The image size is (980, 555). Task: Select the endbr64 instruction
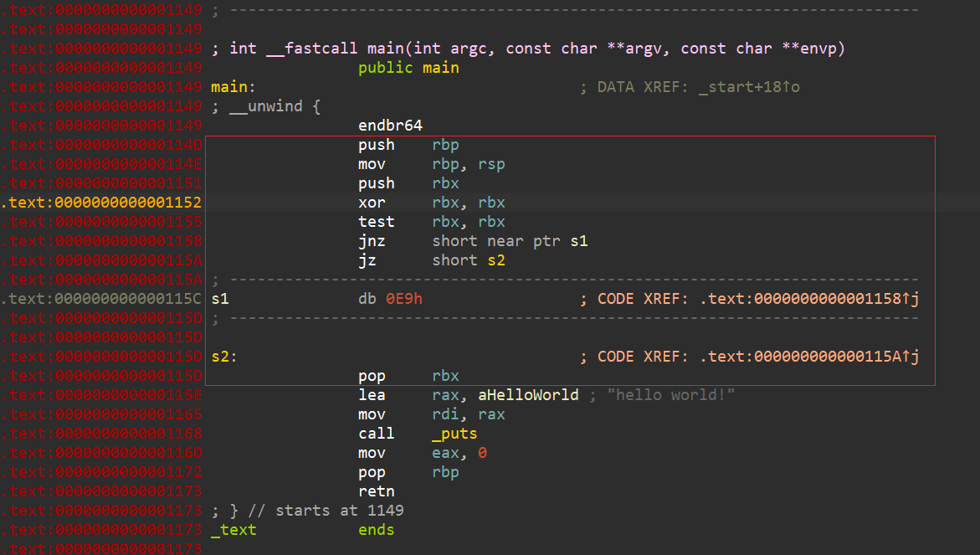[390, 126]
